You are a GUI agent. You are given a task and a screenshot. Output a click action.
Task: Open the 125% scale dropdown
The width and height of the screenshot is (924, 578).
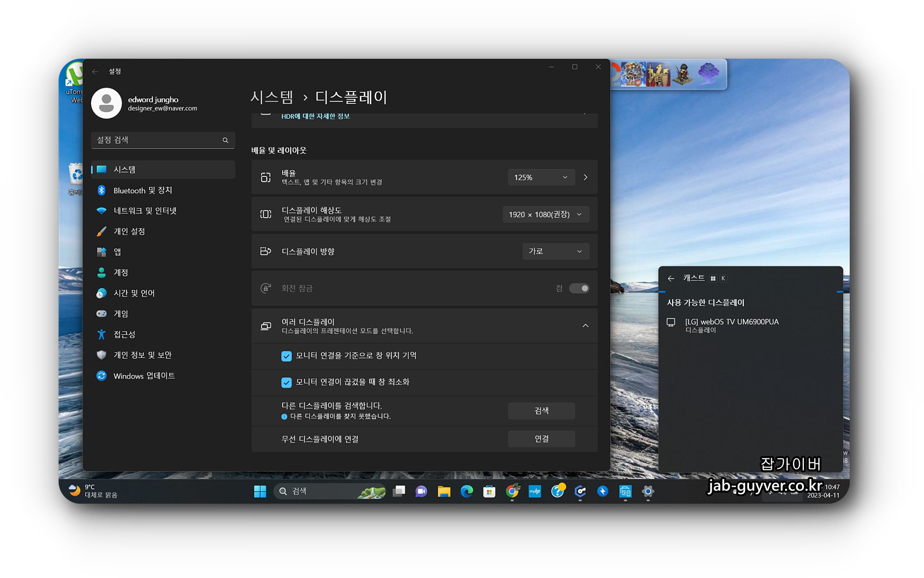click(x=541, y=177)
